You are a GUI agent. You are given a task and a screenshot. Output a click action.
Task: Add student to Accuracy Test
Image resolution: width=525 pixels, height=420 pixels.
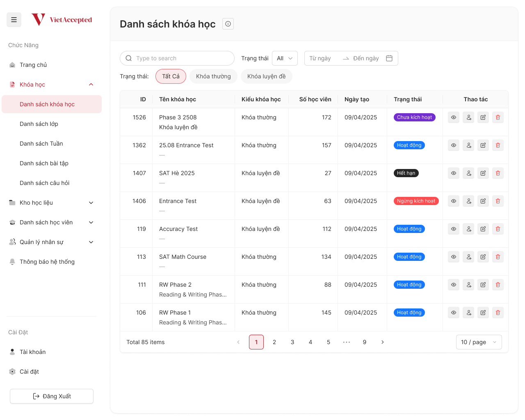pyautogui.click(x=468, y=229)
